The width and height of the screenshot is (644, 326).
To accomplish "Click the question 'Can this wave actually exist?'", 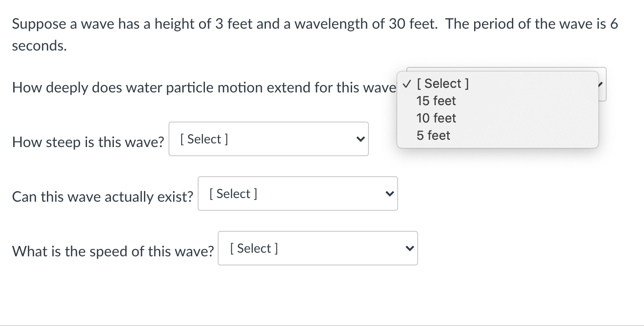I will (102, 197).
